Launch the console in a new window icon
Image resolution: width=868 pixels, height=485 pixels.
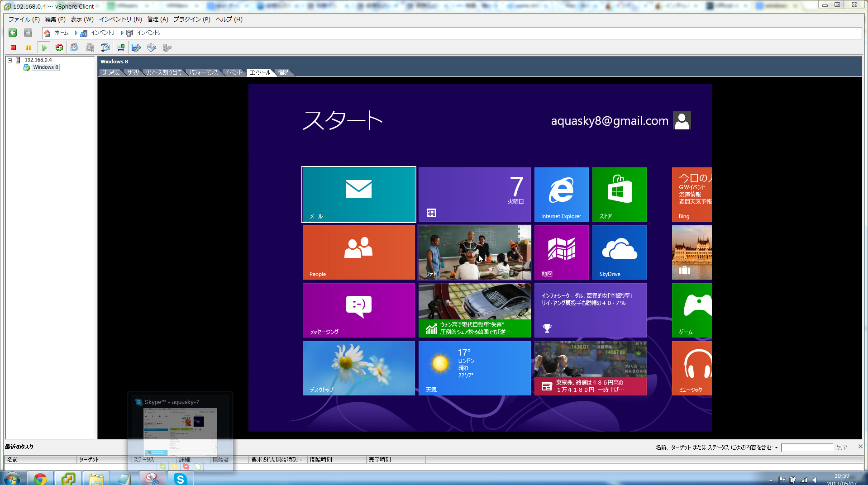tap(121, 48)
